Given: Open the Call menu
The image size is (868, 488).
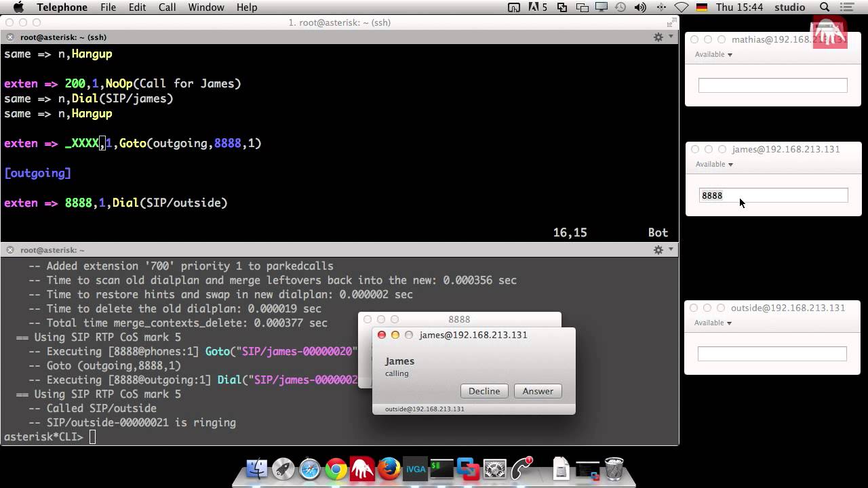Looking at the screenshot, I should pyautogui.click(x=167, y=7).
